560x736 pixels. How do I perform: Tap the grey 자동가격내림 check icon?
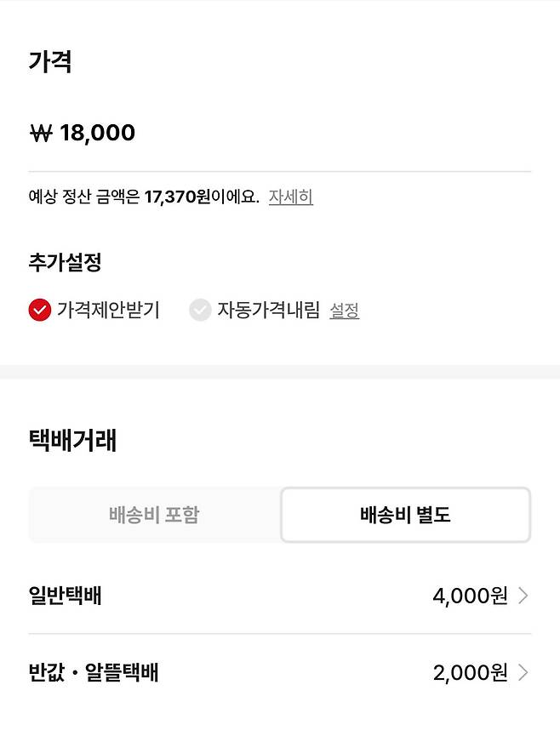[200, 310]
